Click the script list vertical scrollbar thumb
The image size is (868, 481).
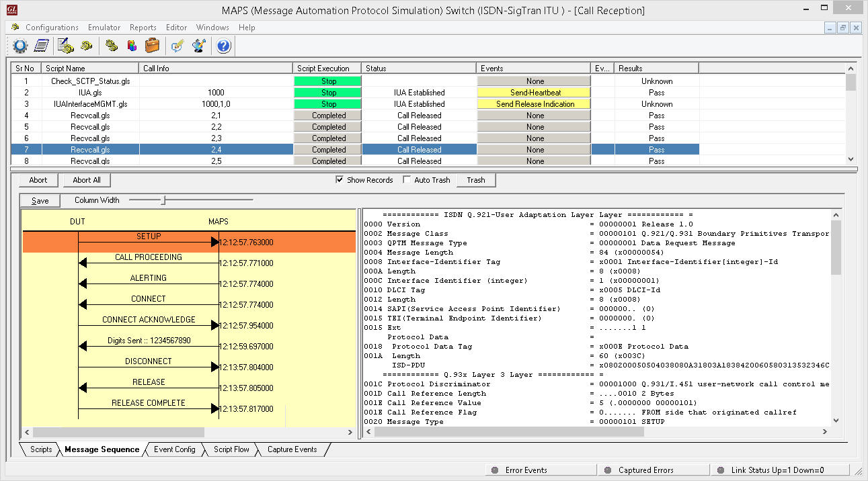coord(851,82)
